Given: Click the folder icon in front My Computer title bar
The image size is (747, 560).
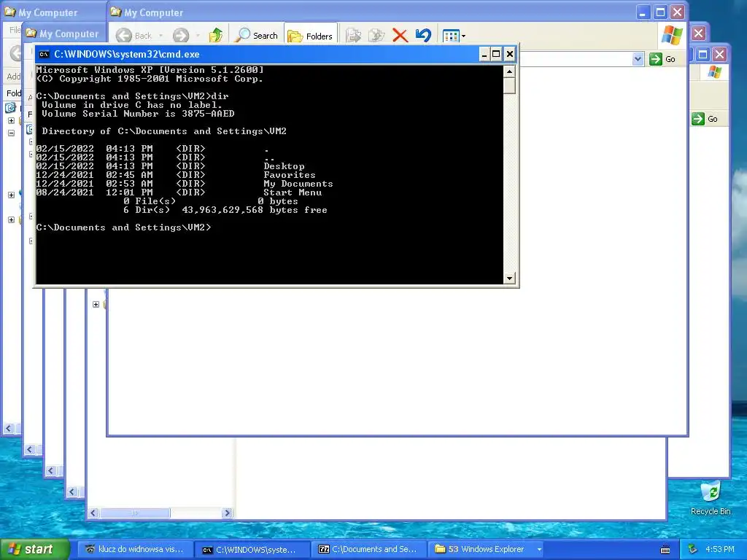Looking at the screenshot, I should 116,12.
